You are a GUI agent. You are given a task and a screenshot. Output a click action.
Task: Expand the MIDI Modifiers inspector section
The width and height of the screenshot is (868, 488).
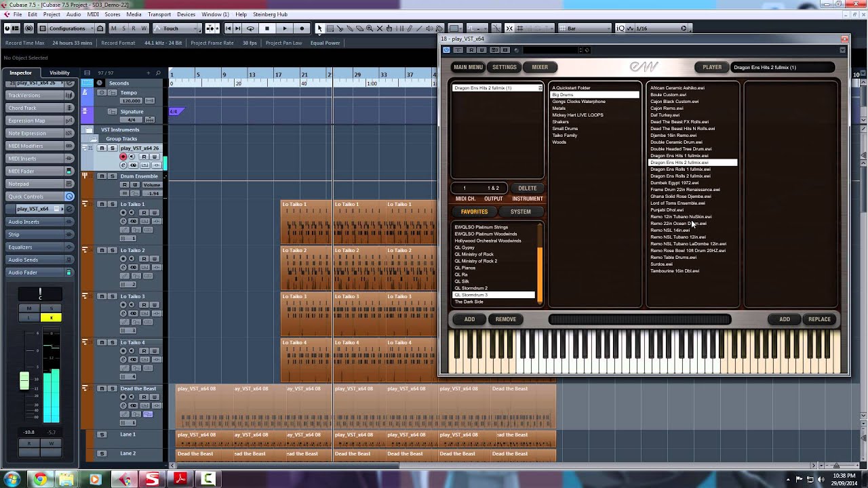39,146
